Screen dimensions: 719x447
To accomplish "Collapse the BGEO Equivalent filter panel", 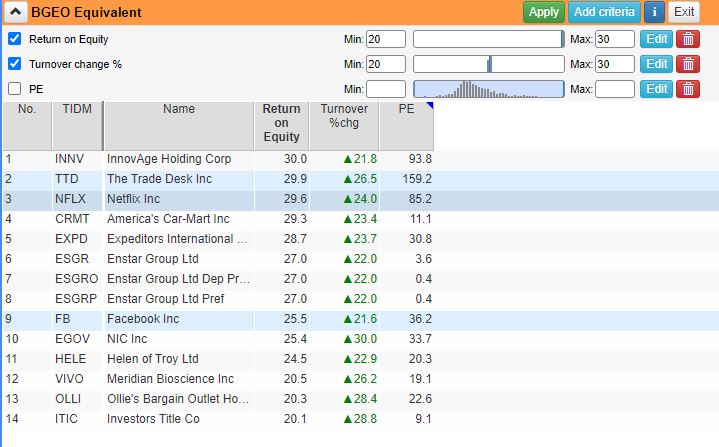I will [16, 12].
